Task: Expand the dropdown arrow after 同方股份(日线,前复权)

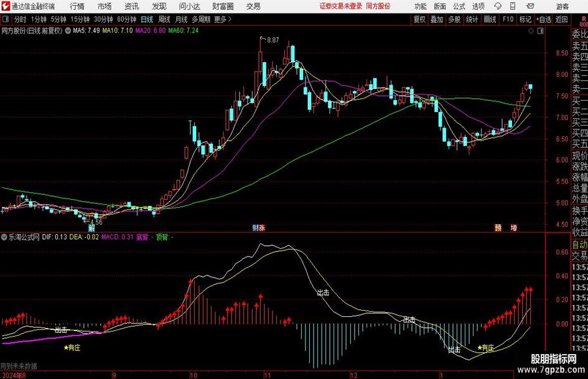Action: (68, 30)
